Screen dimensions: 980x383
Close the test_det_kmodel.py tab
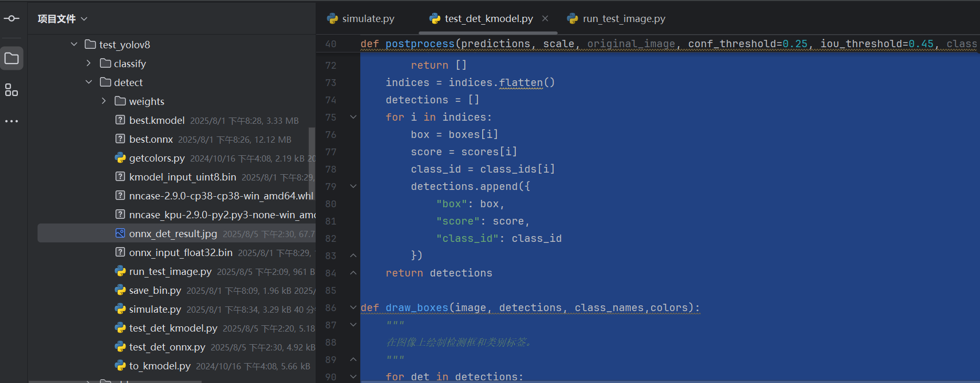tap(545, 19)
